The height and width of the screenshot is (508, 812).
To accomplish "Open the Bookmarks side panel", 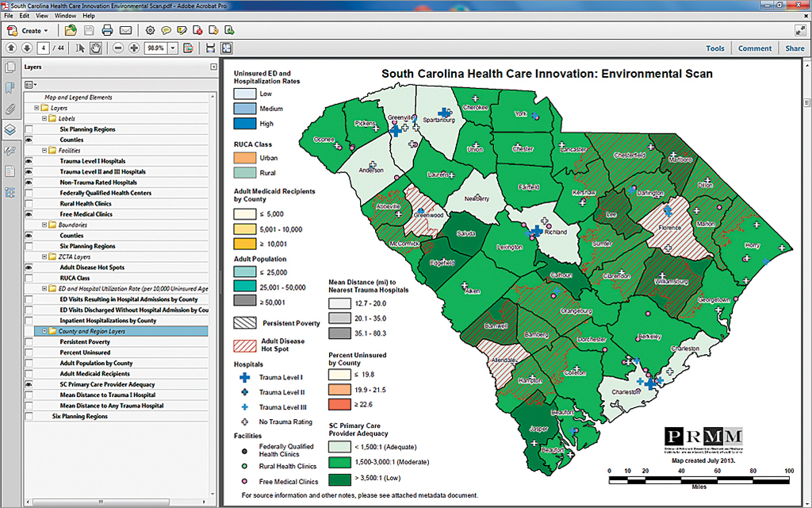I will (x=10, y=88).
